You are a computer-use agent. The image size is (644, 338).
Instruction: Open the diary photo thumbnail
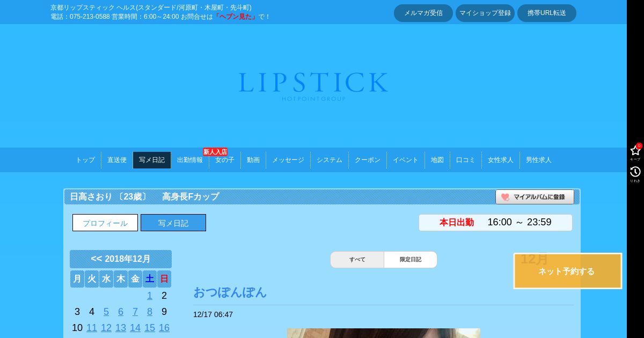pyautogui.click(x=384, y=333)
